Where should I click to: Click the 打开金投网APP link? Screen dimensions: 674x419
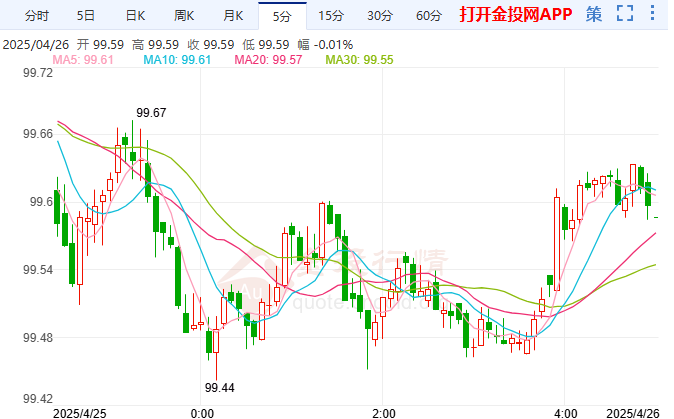click(516, 15)
